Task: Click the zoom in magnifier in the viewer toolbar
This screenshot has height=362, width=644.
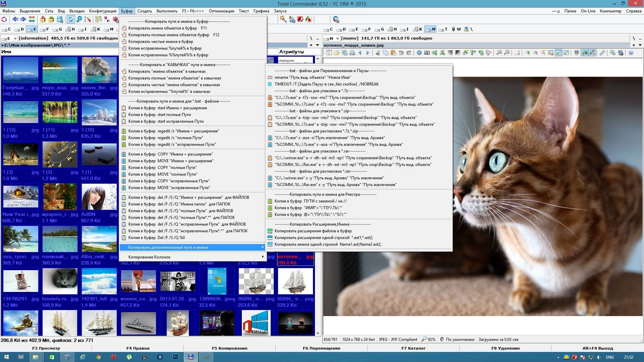Action: (527, 53)
